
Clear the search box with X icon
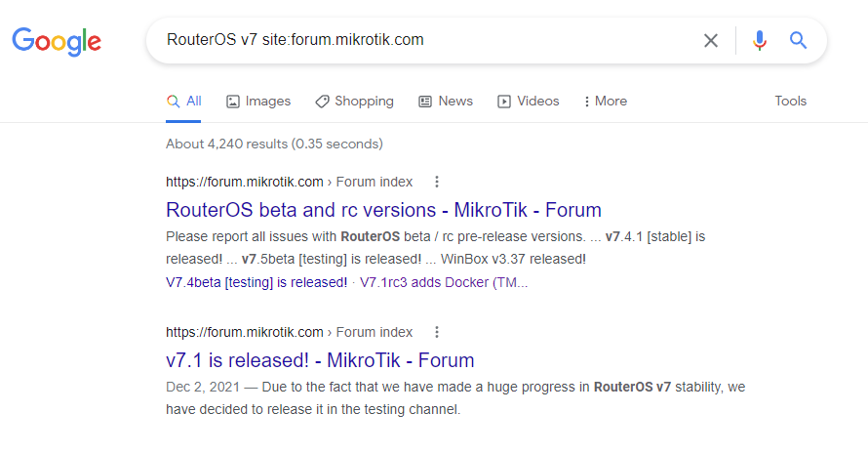pyautogui.click(x=711, y=40)
